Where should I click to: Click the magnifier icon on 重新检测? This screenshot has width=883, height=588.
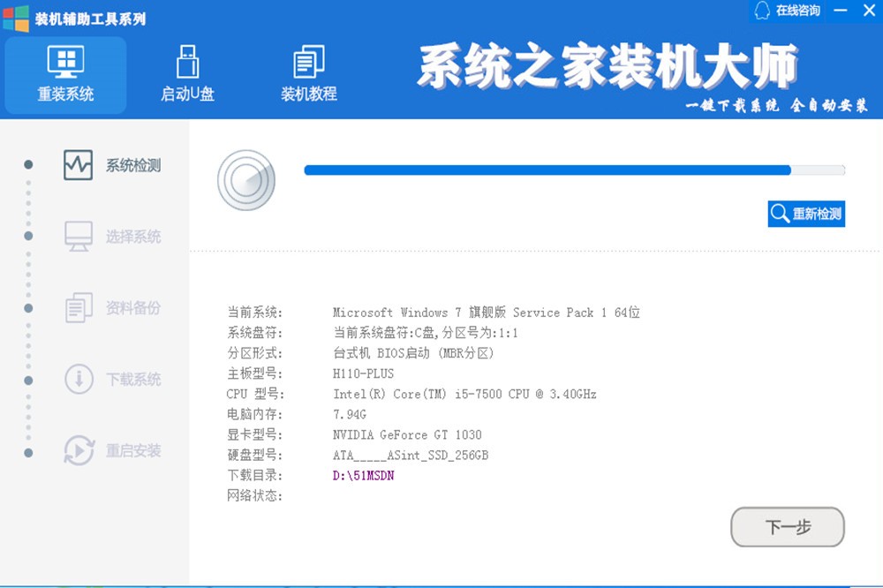[x=780, y=214]
